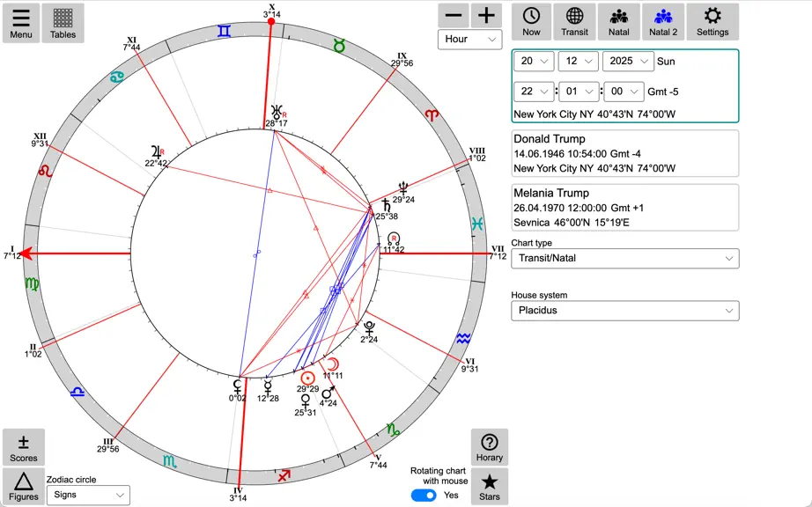The image size is (812, 507).
Task: Click the New York City location text in transit panel
Action: tap(594, 114)
